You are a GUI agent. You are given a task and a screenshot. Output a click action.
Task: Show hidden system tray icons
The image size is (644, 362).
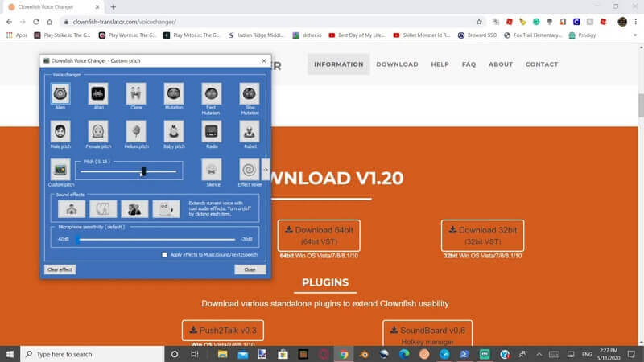pos(539,354)
